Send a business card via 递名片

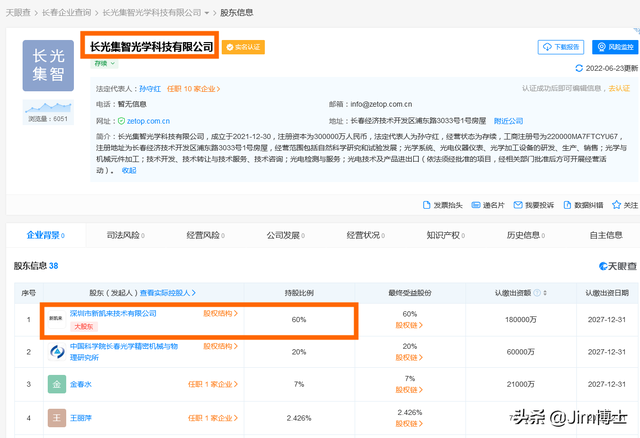488,205
